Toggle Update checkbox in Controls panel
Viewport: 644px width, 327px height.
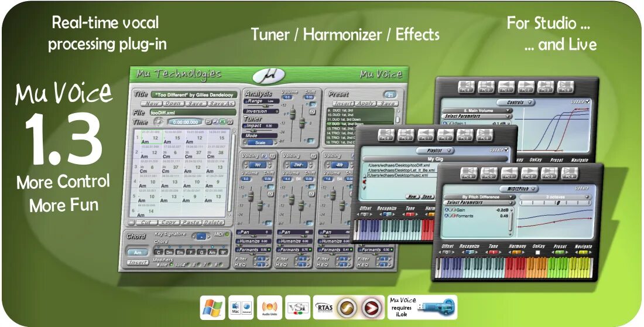588,101
